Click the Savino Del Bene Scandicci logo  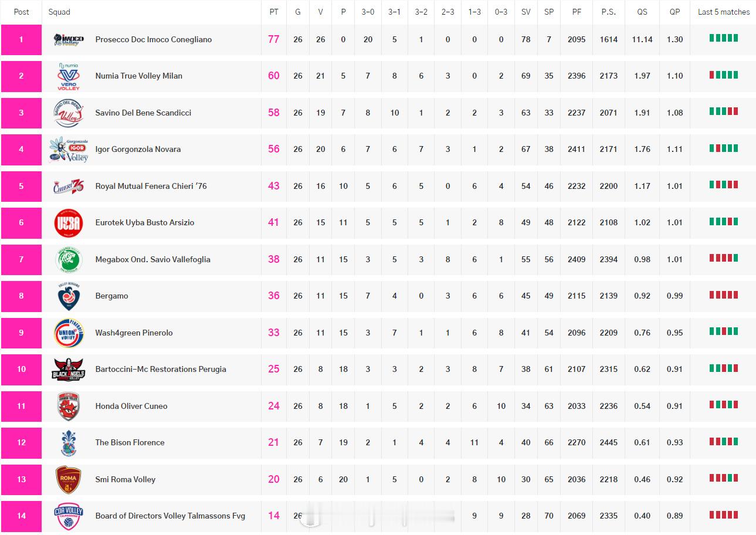(x=69, y=113)
